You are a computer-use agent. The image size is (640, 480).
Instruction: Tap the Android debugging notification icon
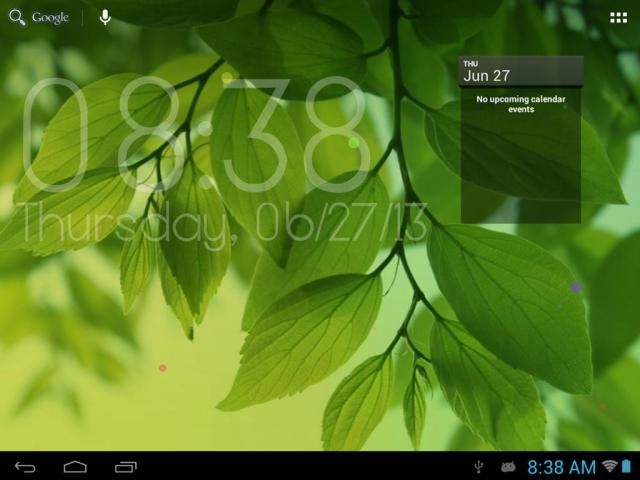click(x=508, y=466)
